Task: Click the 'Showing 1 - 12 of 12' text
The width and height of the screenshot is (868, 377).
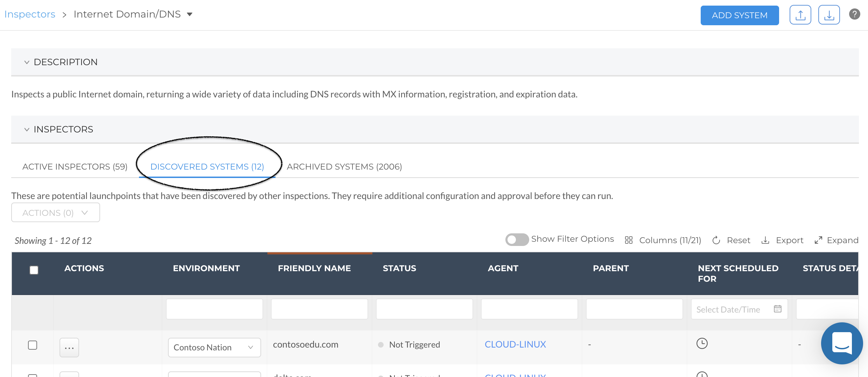Action: pyautogui.click(x=53, y=240)
